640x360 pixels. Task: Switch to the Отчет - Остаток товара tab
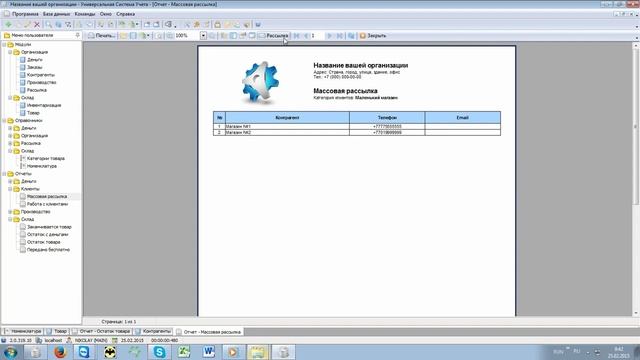click(x=101, y=331)
